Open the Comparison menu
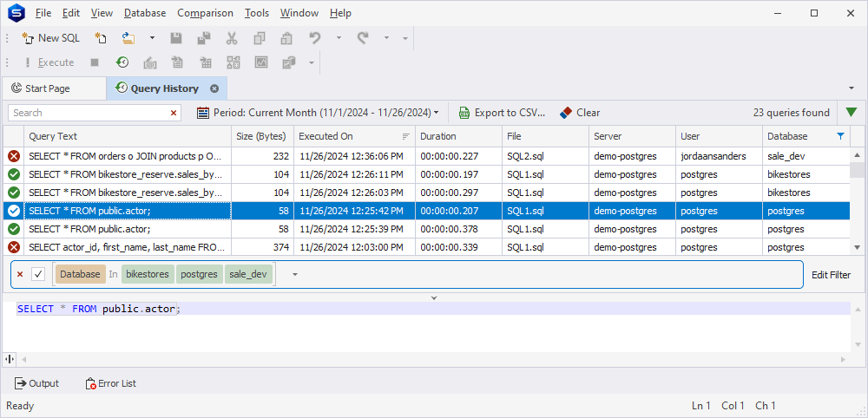The image size is (868, 418). click(206, 13)
